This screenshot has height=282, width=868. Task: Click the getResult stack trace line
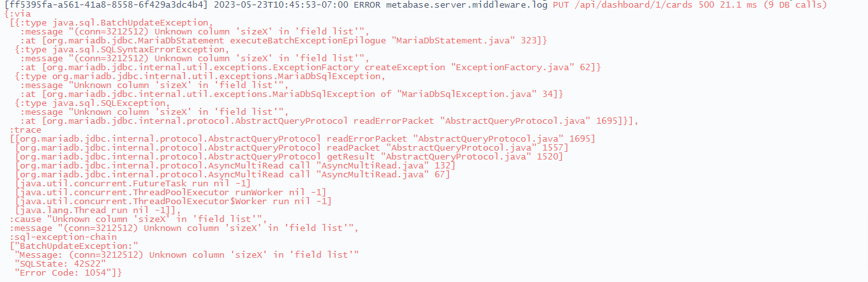point(289,156)
